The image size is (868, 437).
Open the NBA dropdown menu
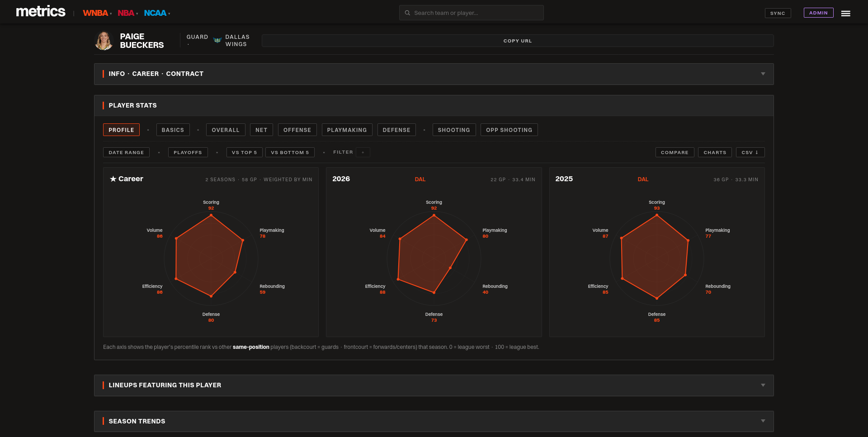[x=128, y=13]
